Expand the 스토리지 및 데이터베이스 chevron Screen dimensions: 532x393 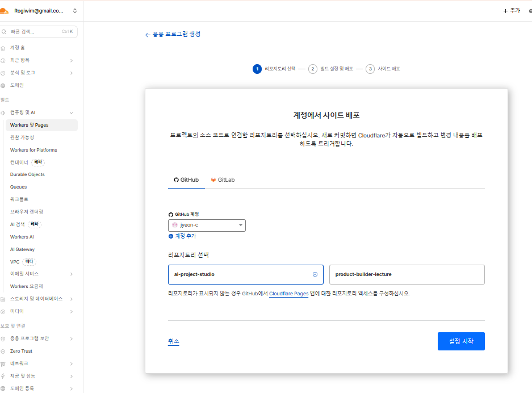71,299
